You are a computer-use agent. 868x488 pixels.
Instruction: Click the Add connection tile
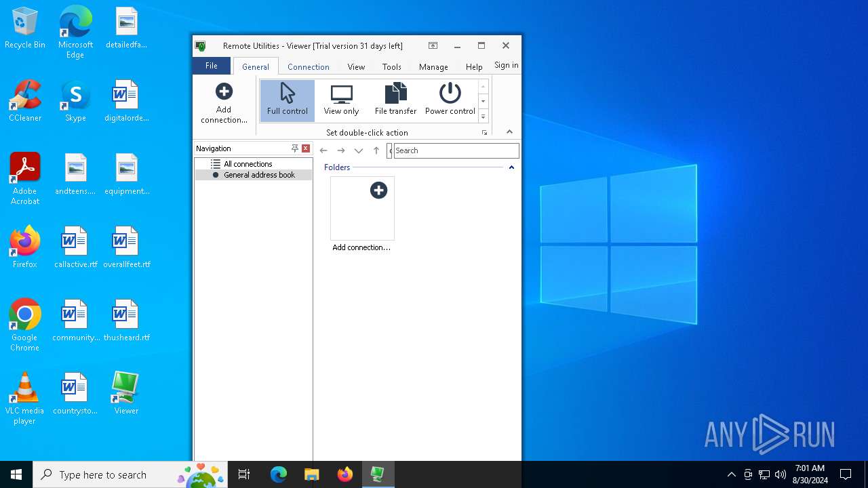[x=362, y=214]
